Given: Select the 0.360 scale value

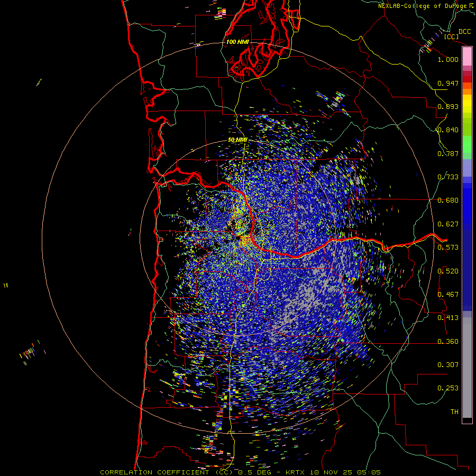Looking at the screenshot, I should click(448, 342).
